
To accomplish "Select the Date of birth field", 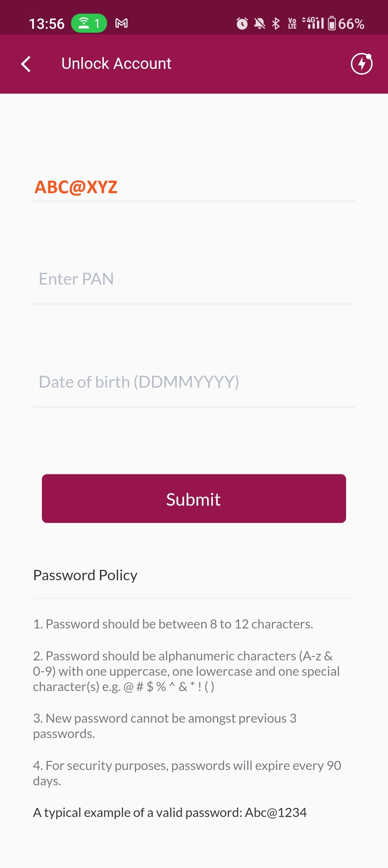I will tap(194, 382).
